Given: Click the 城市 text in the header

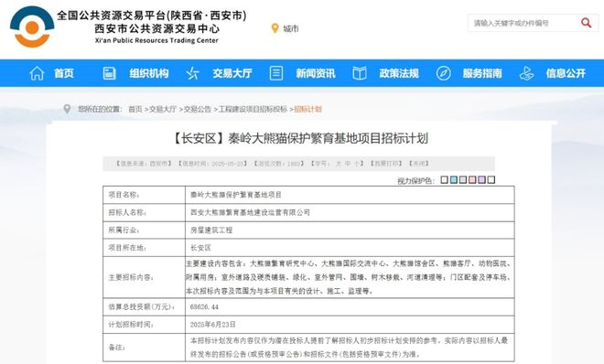Looking at the screenshot, I should (291, 28).
